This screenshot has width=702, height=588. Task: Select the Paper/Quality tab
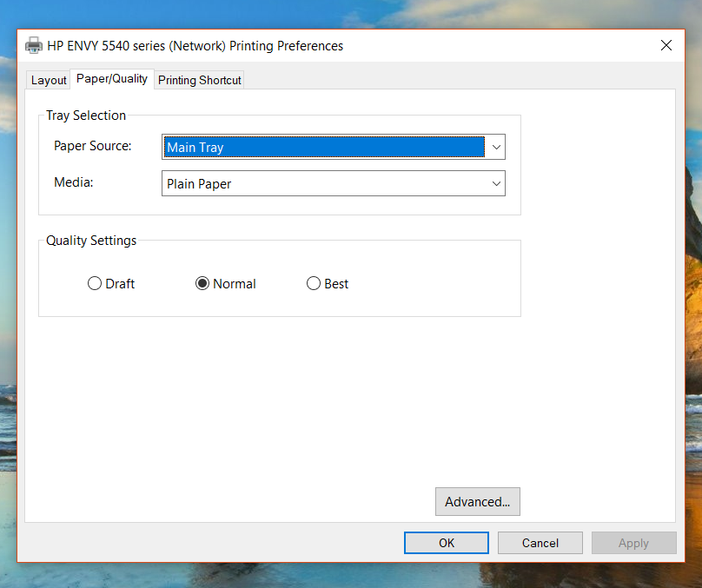coord(112,79)
